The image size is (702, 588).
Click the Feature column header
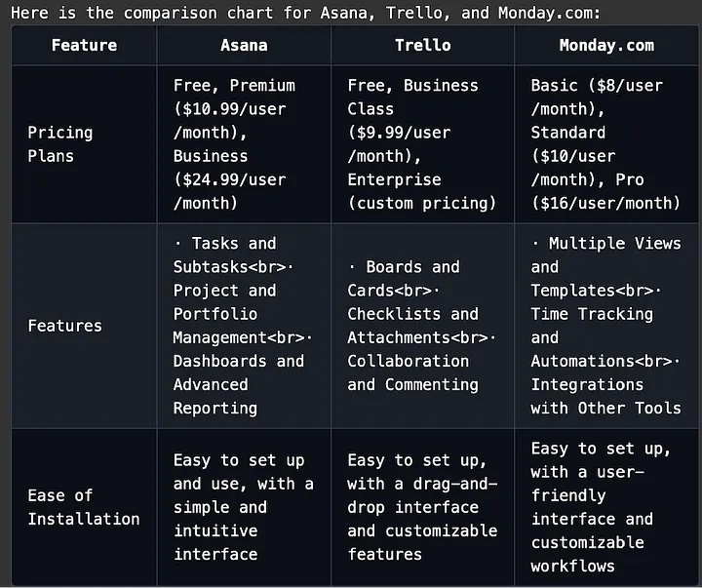coord(84,45)
